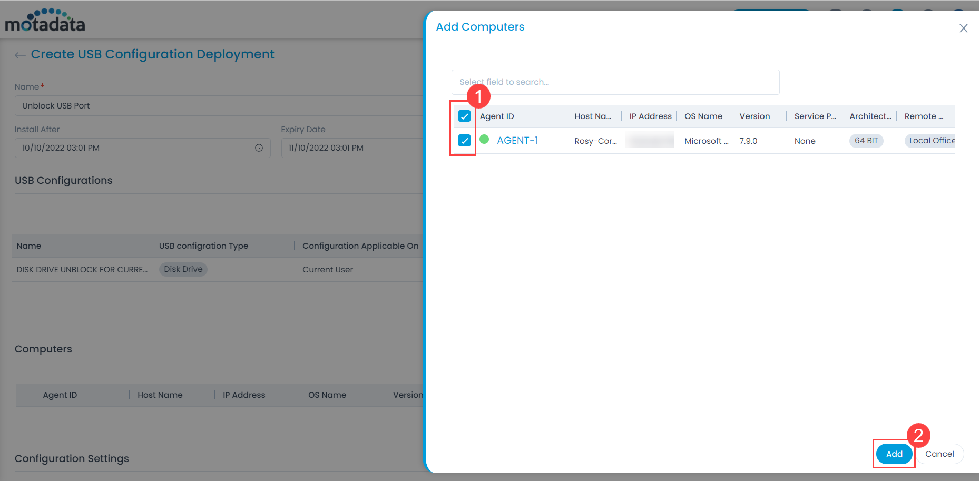Click the Local Office remote office tag
This screenshot has height=481, width=980.
[931, 141]
